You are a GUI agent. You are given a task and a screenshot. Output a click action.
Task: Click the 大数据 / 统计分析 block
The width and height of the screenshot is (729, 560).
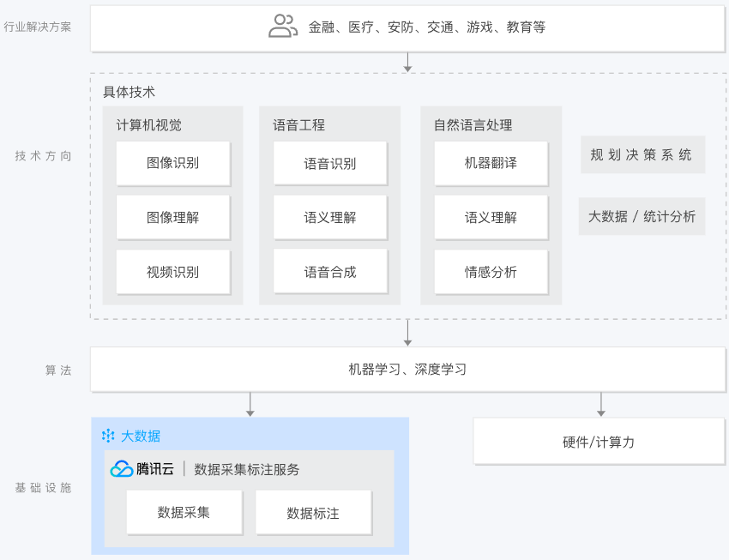click(642, 216)
